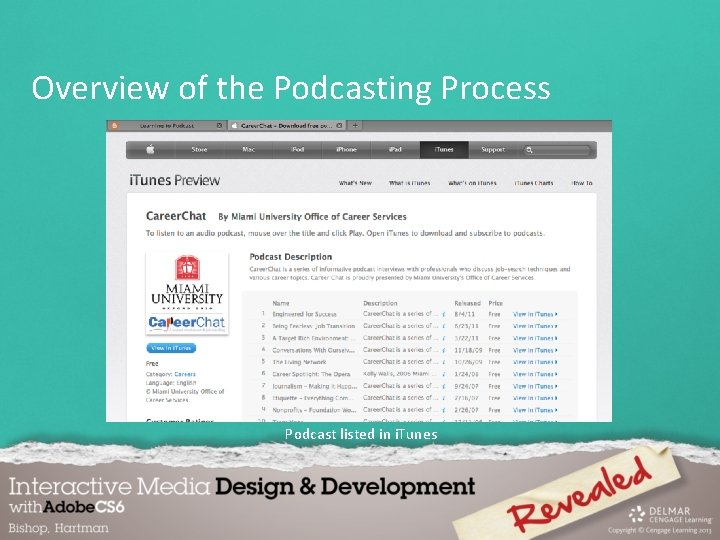
Task: Open the What's on iTunes link
Action: click(x=472, y=183)
